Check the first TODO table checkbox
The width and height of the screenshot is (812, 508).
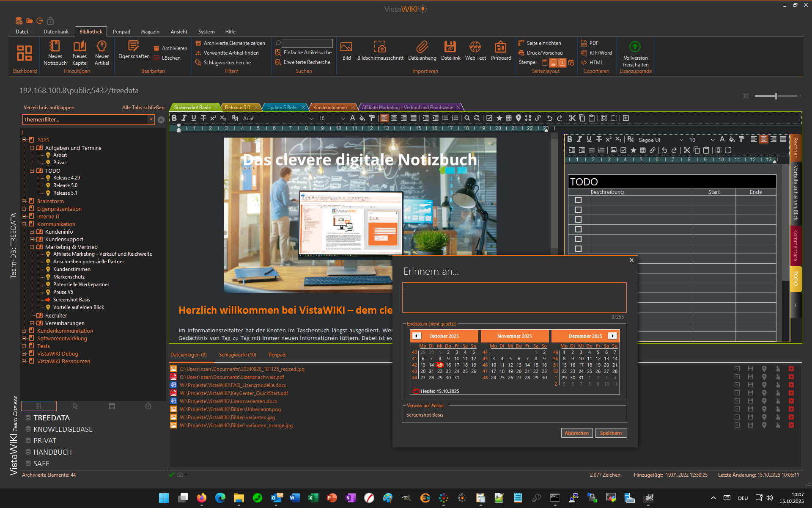[x=578, y=200]
